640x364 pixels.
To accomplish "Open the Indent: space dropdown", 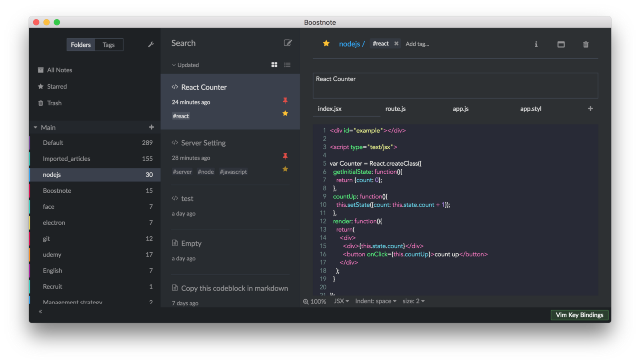I will point(376,301).
